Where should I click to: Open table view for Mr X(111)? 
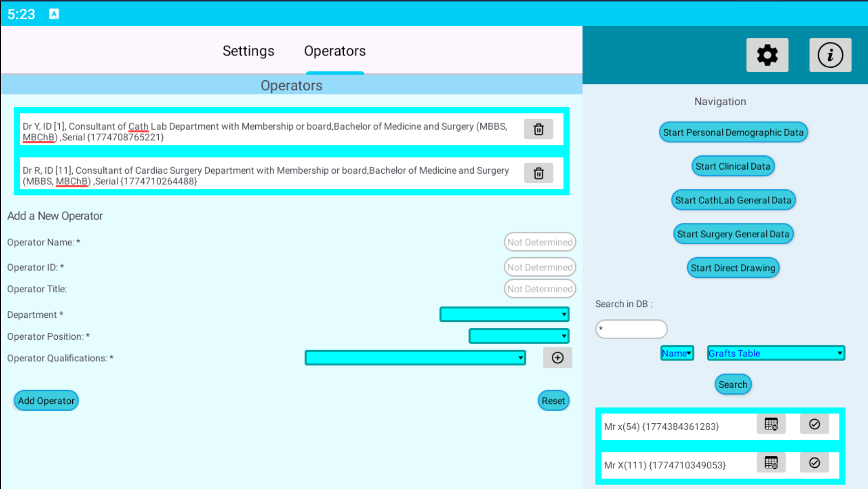pyautogui.click(x=771, y=463)
